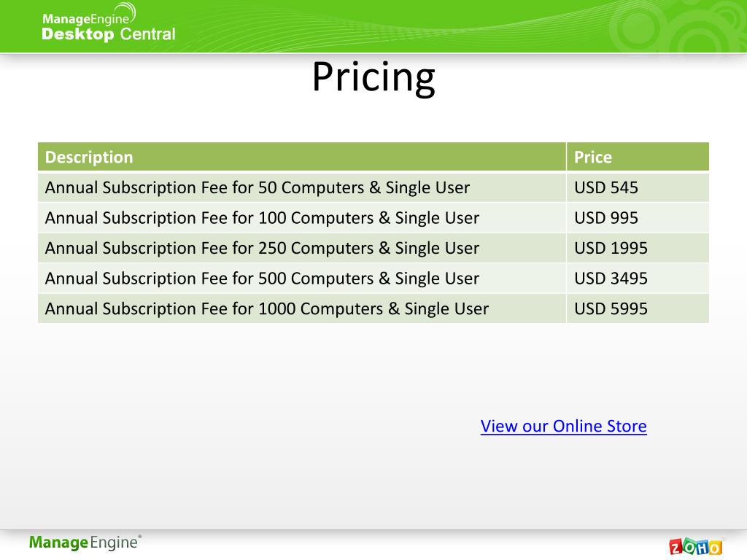Select the 50 Computers subscription row

(x=373, y=187)
